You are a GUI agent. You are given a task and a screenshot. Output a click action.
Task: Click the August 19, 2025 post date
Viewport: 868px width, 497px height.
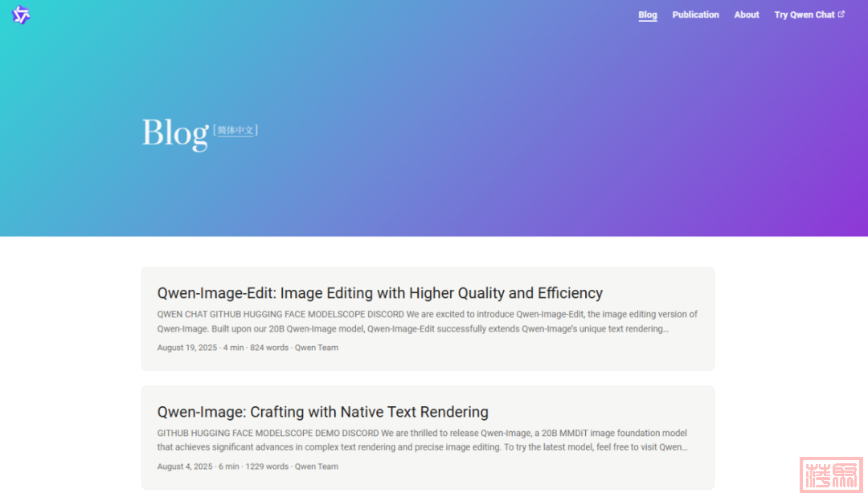[x=187, y=348]
